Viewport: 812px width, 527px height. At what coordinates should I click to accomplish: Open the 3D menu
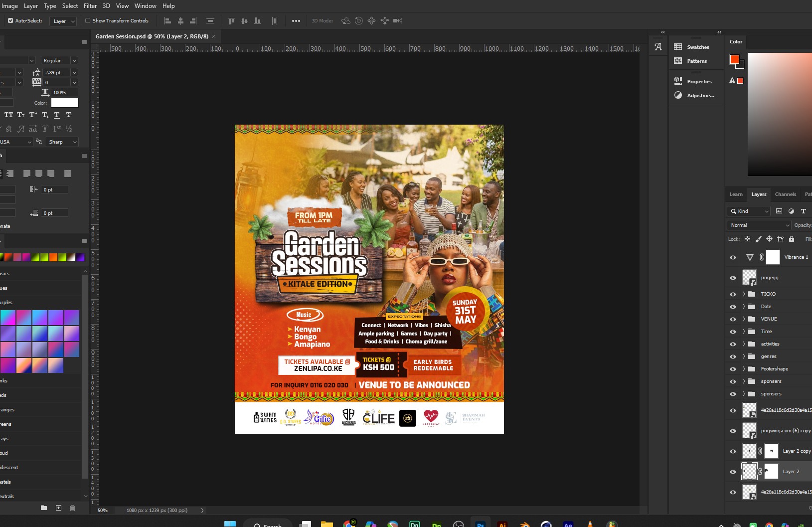coord(106,6)
